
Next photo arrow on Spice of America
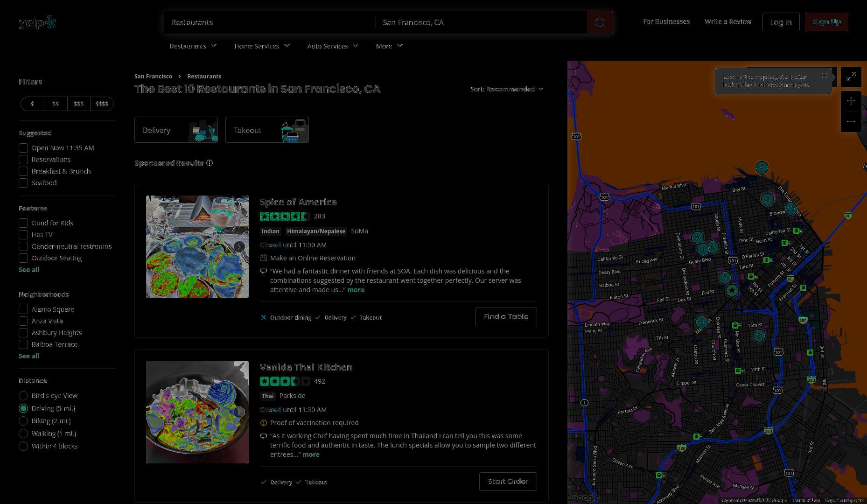pyautogui.click(x=239, y=247)
